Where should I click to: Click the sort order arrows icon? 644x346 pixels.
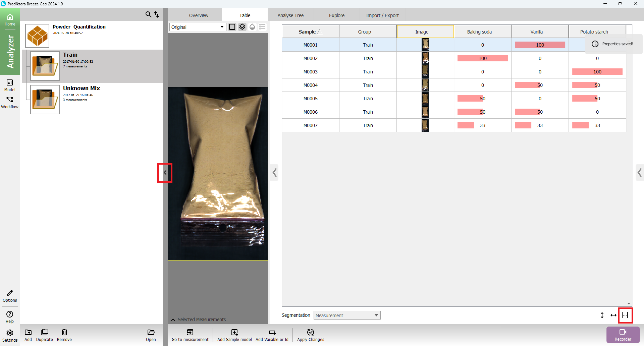click(x=157, y=14)
